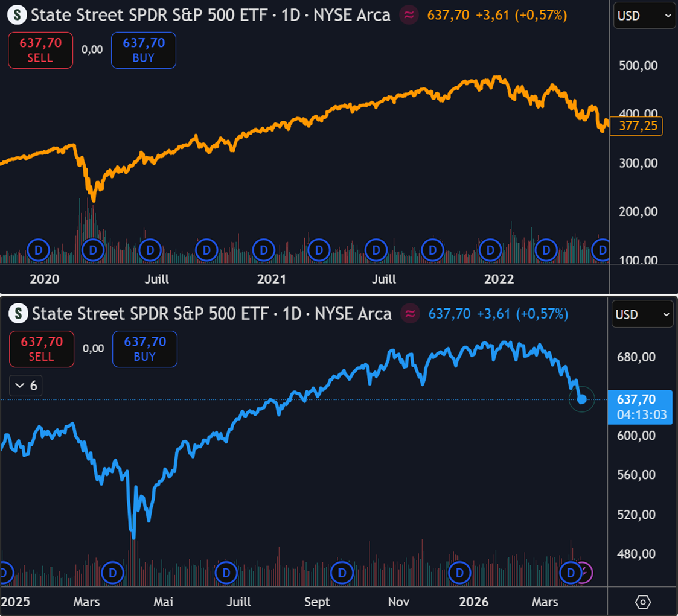Click the blue 637,70 countdown price label
The width and height of the screenshot is (678, 616).
641,407
